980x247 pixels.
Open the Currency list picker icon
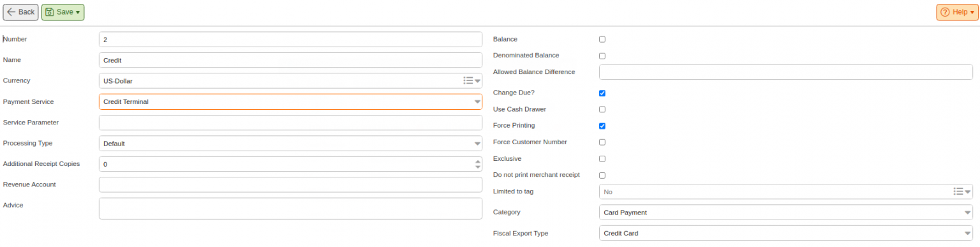click(x=468, y=81)
